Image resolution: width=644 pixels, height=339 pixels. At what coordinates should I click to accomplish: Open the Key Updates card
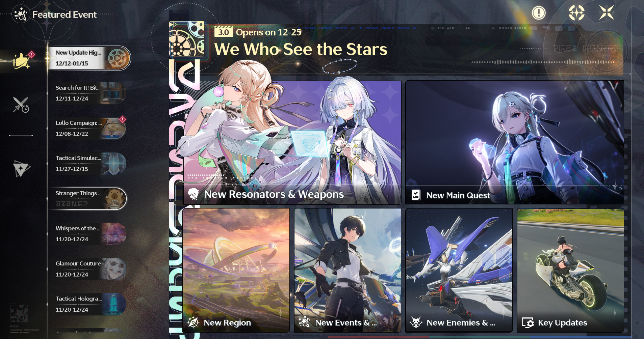click(570, 270)
